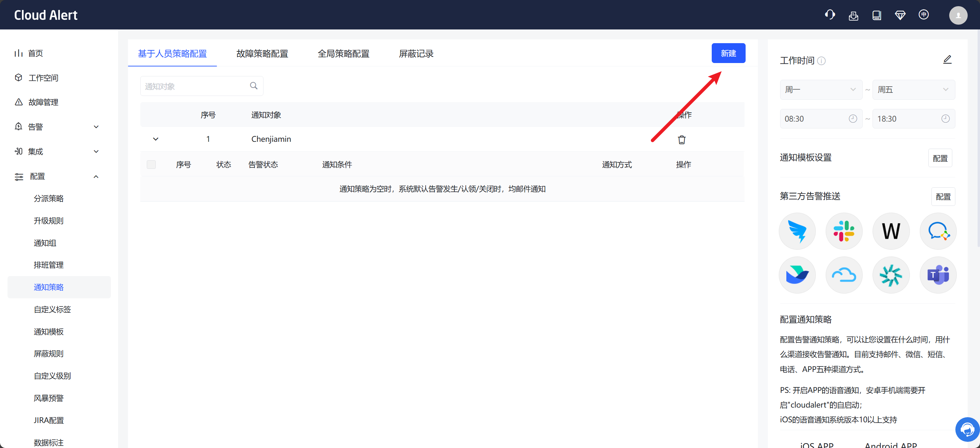The image size is (980, 448).
Task: Click the blue 新建 button
Action: pos(728,53)
